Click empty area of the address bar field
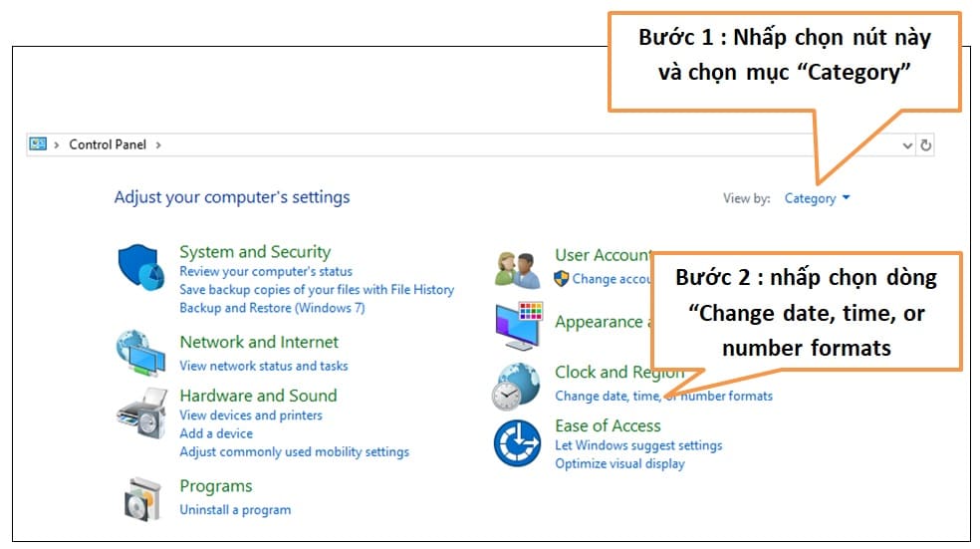980x549 pixels. tap(498, 145)
